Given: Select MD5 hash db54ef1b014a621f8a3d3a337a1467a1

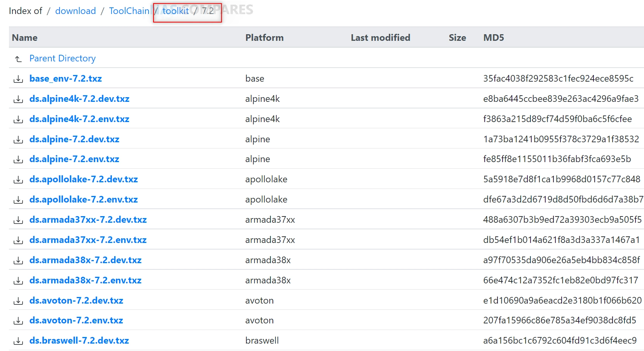Looking at the screenshot, I should click(562, 240).
